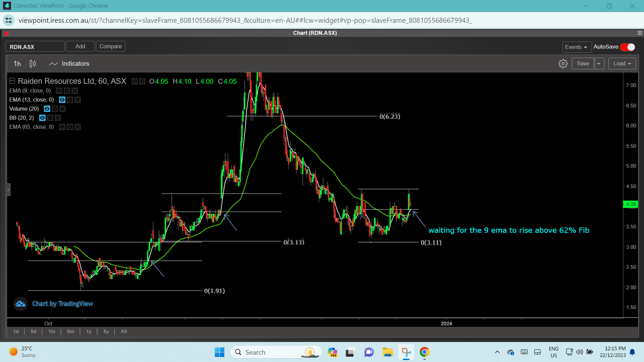Open chart settings gear icon
Image resolution: width=644 pixels, height=362 pixels.
563,64
